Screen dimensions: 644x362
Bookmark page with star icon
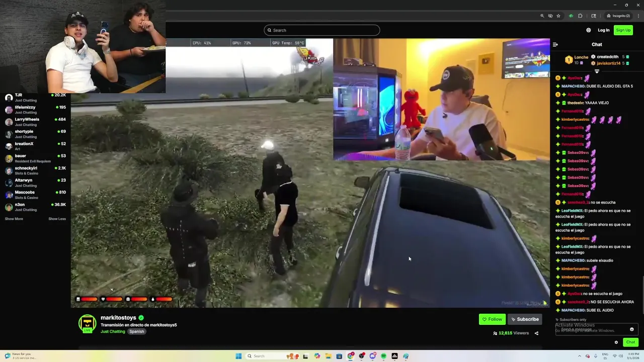tap(558, 16)
